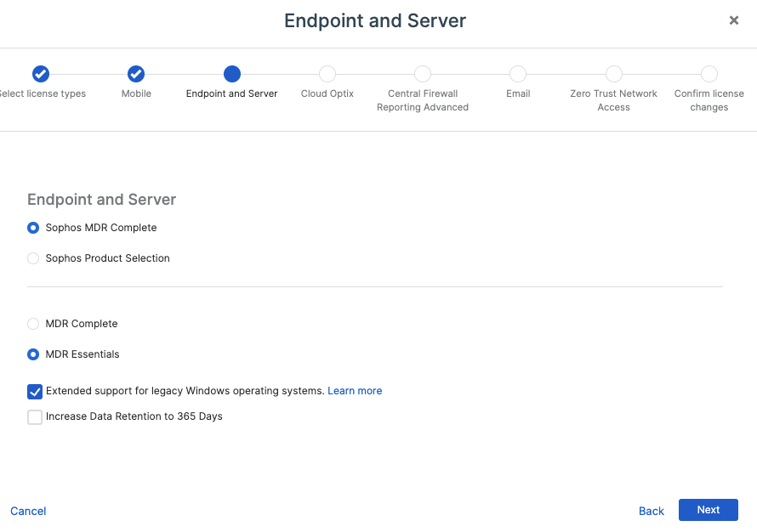Screen dimensions: 757x532
Task: Select the Endpoint and Server step circle
Action: (x=231, y=74)
